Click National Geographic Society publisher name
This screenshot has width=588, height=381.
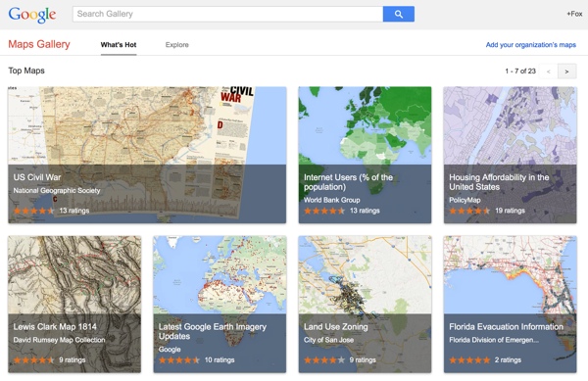pos(57,190)
